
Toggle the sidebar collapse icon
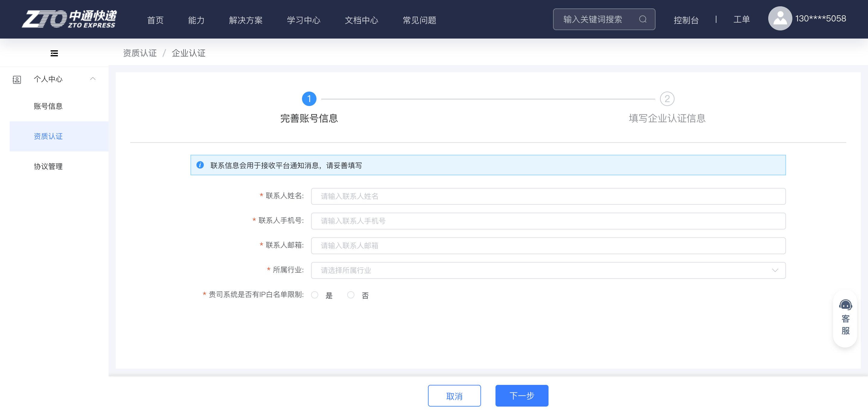[54, 53]
